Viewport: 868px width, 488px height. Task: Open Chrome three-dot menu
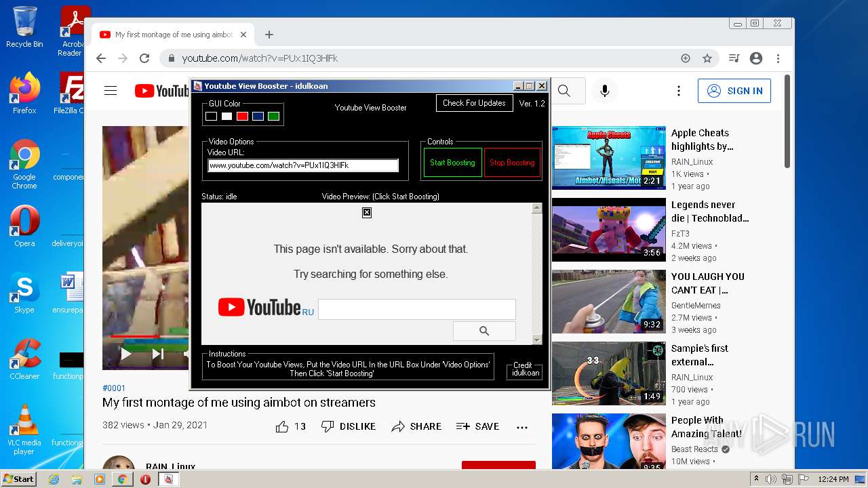click(x=778, y=58)
